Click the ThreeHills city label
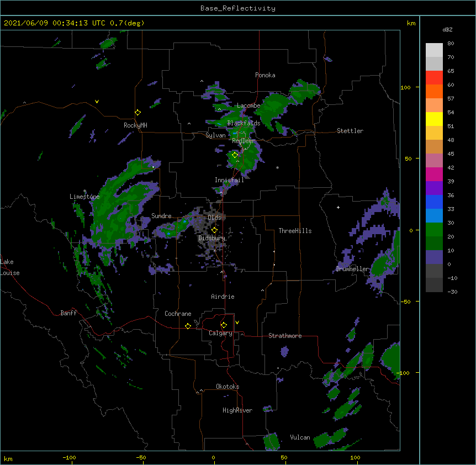 click(x=295, y=231)
